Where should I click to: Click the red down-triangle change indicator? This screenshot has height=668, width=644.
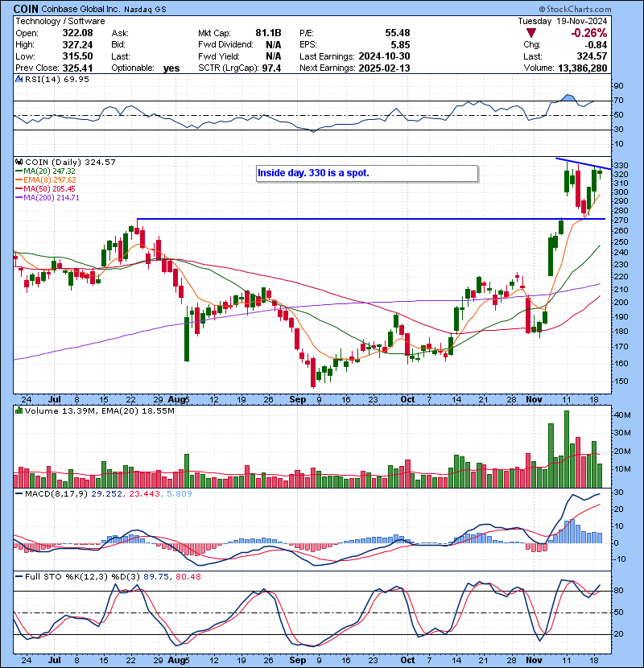[x=531, y=33]
